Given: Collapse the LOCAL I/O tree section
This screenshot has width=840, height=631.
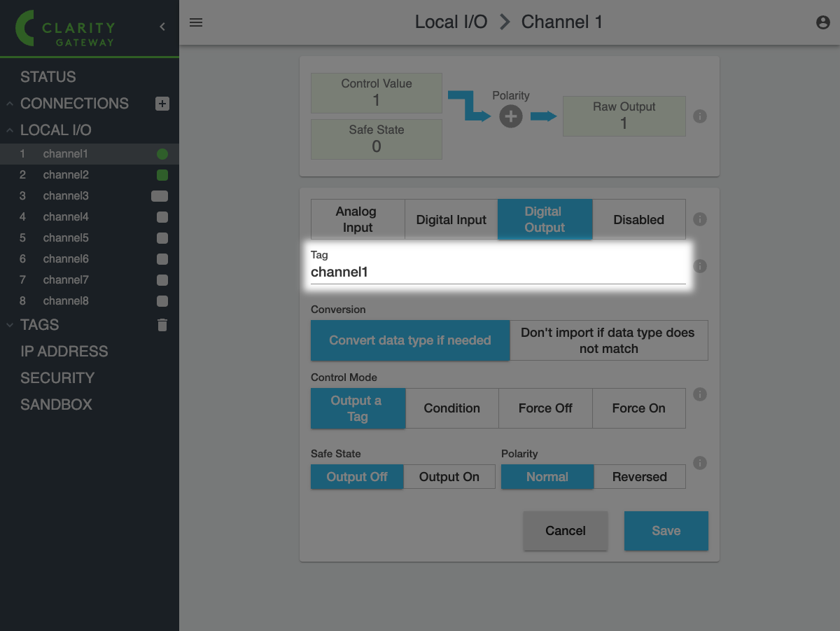Looking at the screenshot, I should coord(10,130).
